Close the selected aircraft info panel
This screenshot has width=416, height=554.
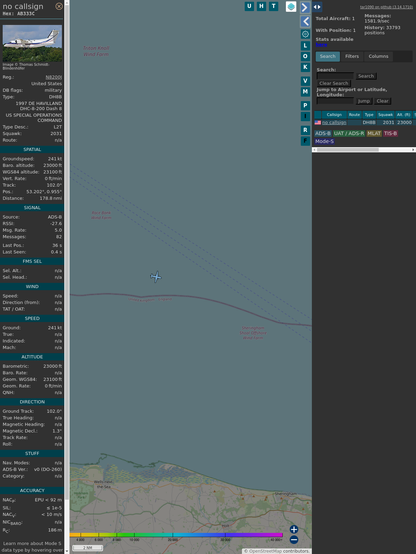pos(59,6)
